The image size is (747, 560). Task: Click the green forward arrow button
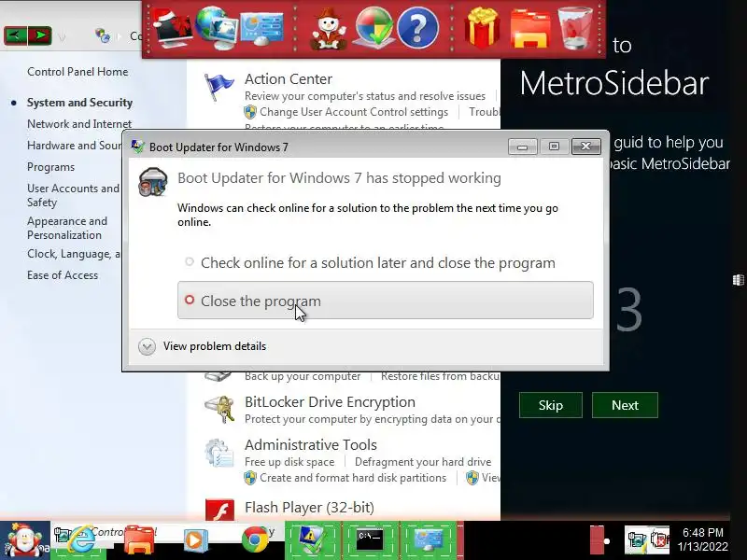click(39, 35)
